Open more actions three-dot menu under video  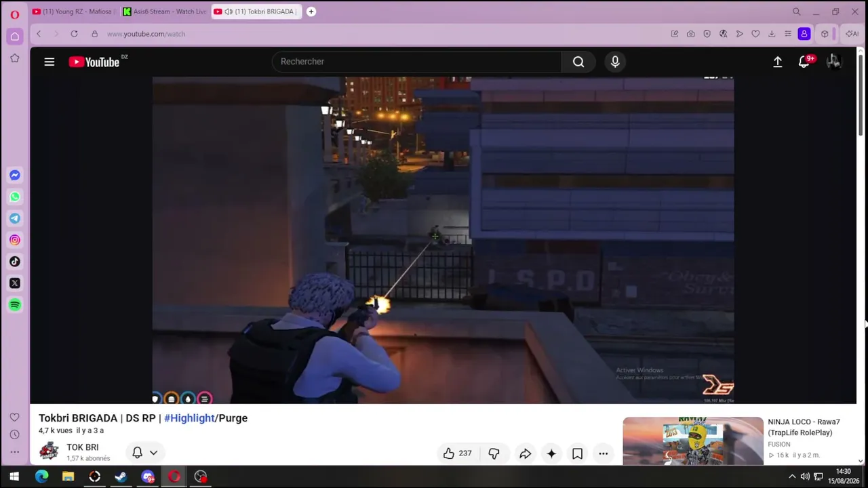click(603, 453)
